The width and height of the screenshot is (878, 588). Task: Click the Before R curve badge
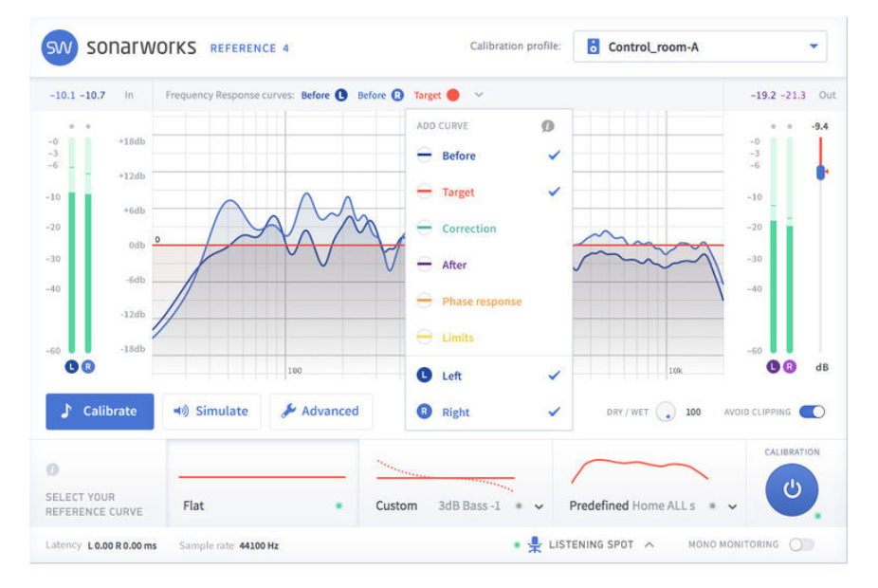397,95
